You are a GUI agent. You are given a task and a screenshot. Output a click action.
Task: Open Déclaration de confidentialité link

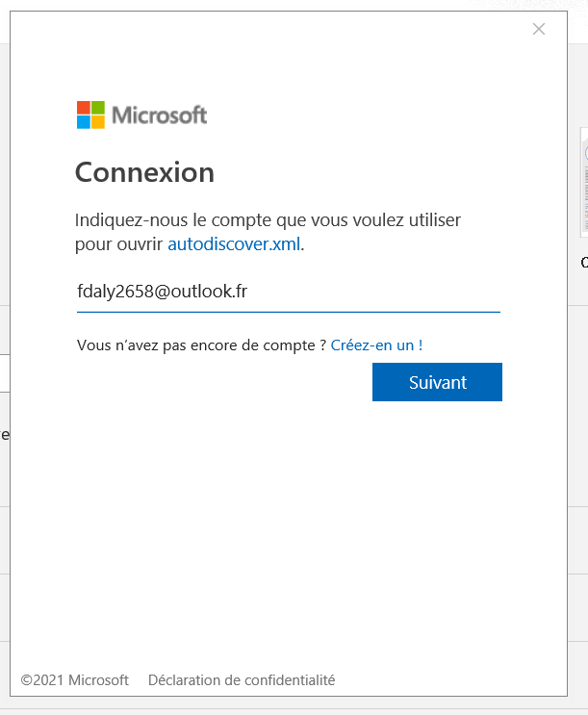242,680
